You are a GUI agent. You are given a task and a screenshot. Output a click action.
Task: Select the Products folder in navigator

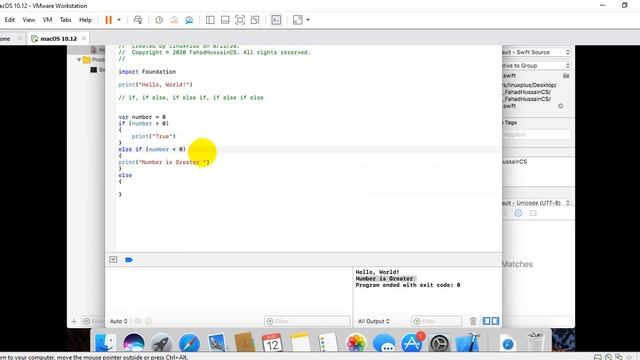point(93,60)
